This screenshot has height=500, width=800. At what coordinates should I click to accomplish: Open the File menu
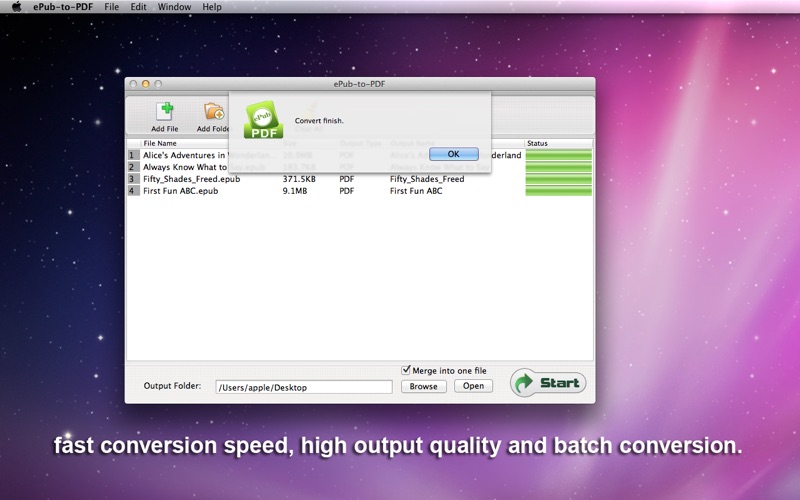click(x=111, y=7)
